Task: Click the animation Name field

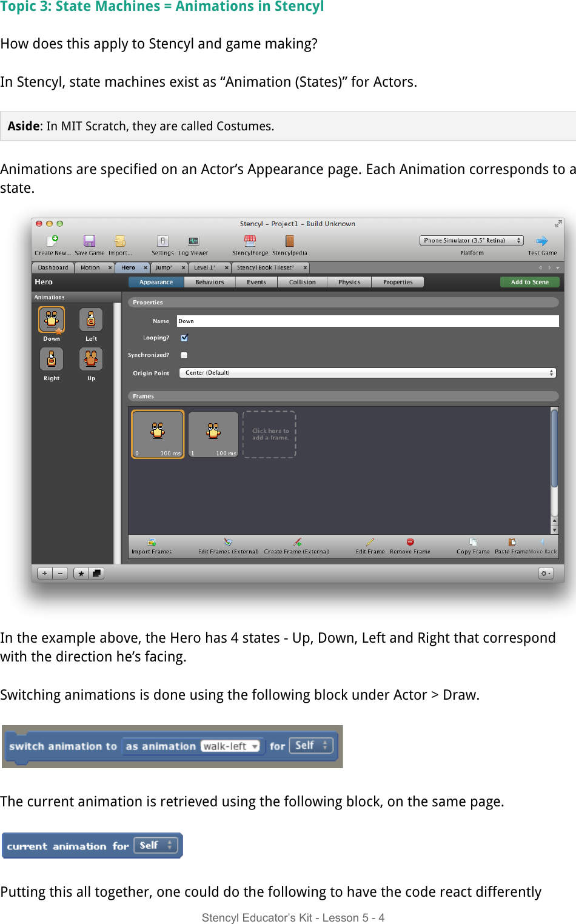Action: (367, 321)
